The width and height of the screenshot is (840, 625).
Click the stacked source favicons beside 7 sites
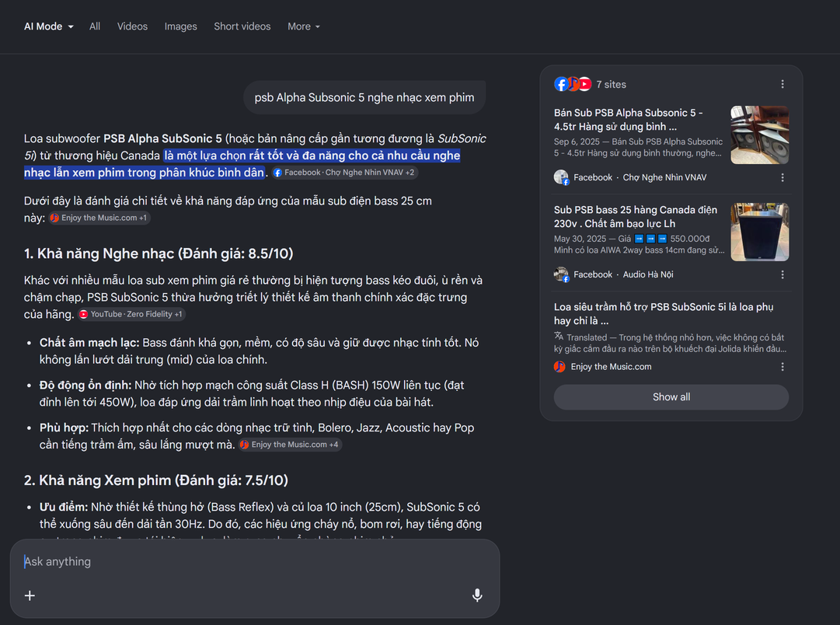coord(572,84)
